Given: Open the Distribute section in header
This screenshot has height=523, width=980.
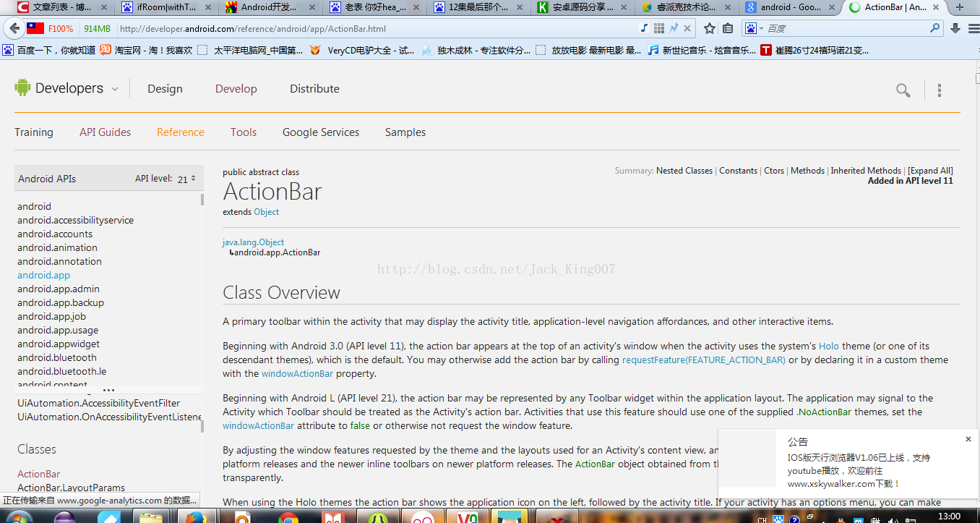Looking at the screenshot, I should (x=314, y=89).
